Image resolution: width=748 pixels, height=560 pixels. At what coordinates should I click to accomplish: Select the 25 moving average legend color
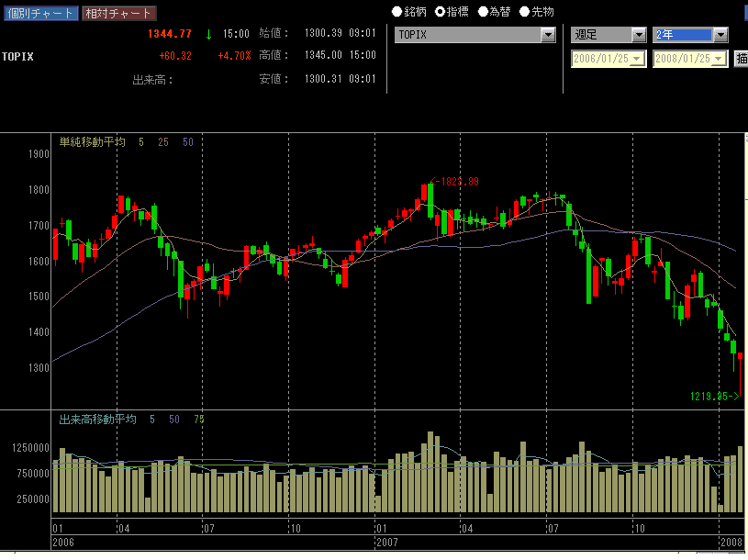(162, 142)
